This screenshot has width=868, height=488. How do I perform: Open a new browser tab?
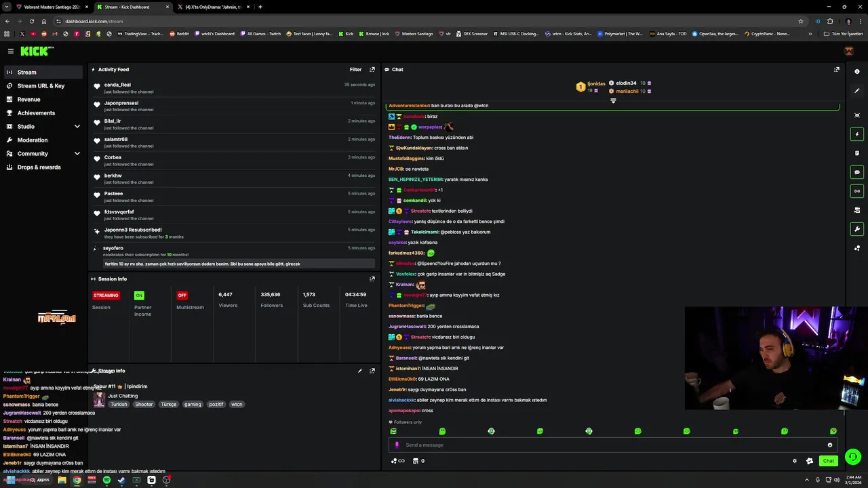[x=260, y=7]
